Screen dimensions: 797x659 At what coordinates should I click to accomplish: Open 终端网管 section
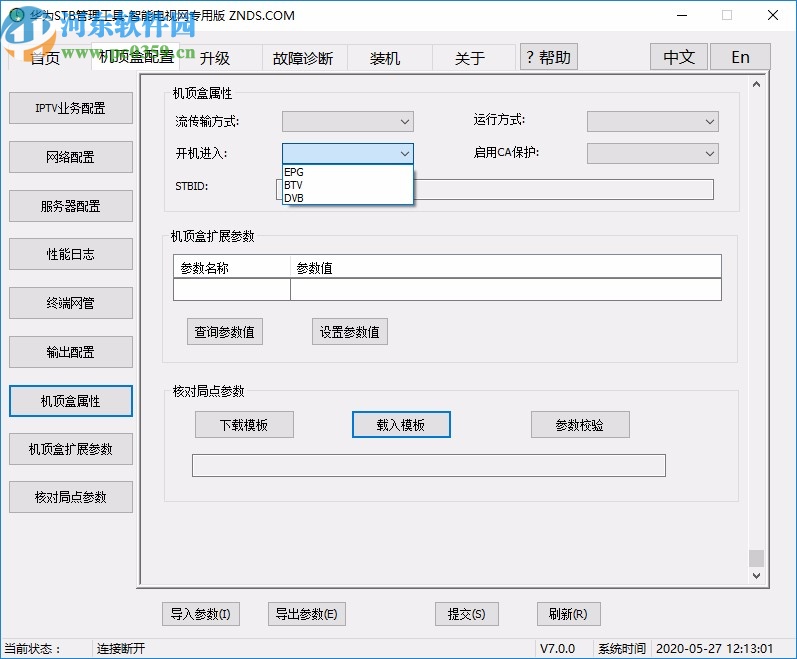tap(71, 303)
